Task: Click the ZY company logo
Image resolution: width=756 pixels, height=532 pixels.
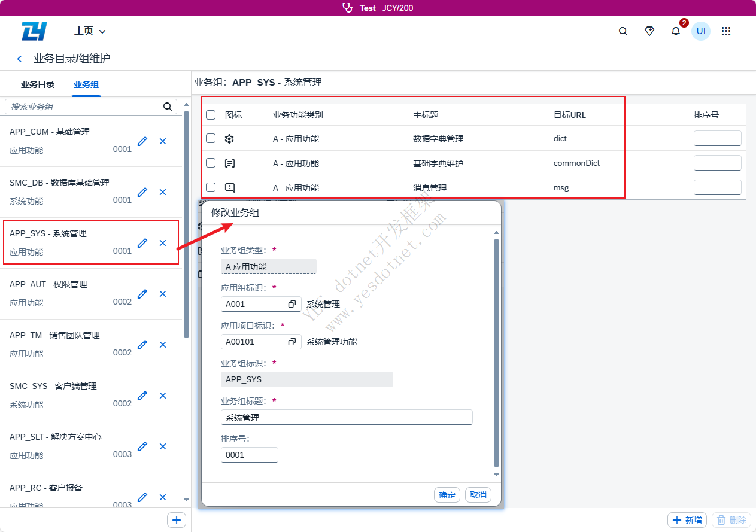Action: (34, 31)
